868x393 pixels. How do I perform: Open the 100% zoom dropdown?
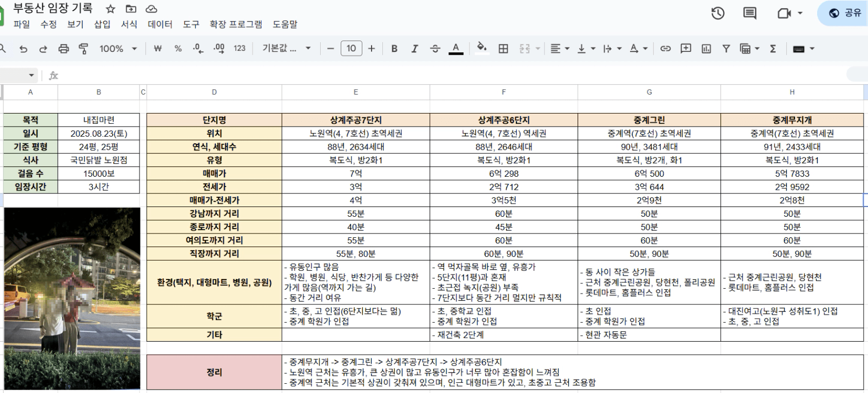(x=118, y=49)
